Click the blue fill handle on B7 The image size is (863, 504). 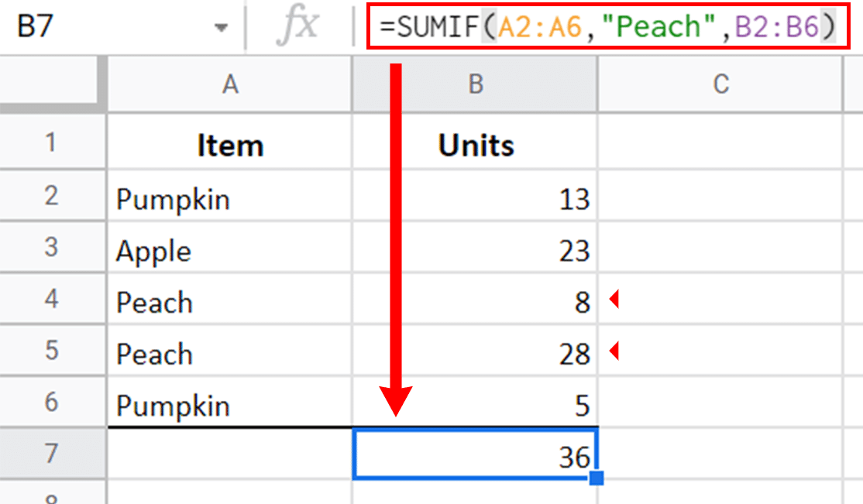pyautogui.click(x=596, y=479)
